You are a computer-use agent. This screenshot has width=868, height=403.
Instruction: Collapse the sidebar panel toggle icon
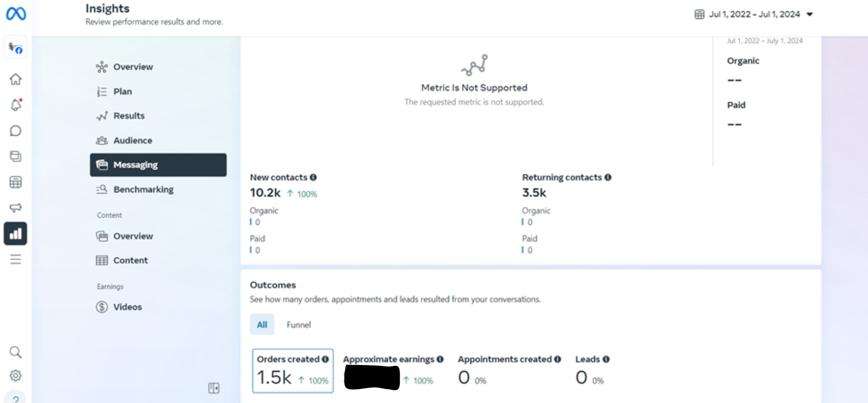(x=214, y=388)
